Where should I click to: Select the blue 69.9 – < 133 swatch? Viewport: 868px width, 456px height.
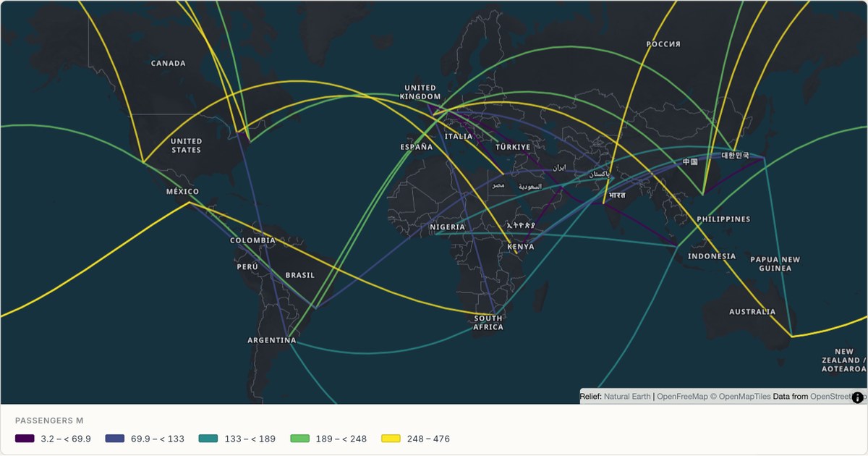[x=115, y=439]
